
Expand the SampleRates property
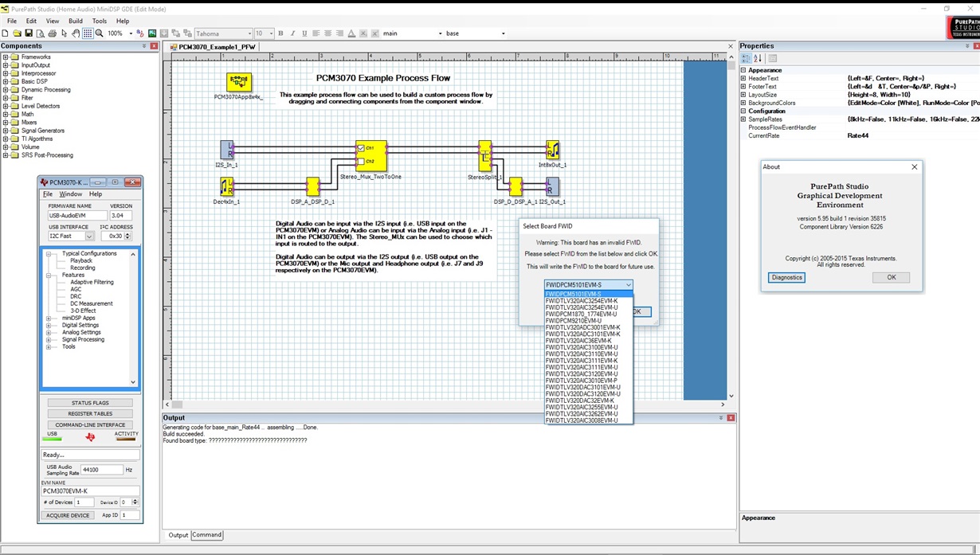coord(743,119)
